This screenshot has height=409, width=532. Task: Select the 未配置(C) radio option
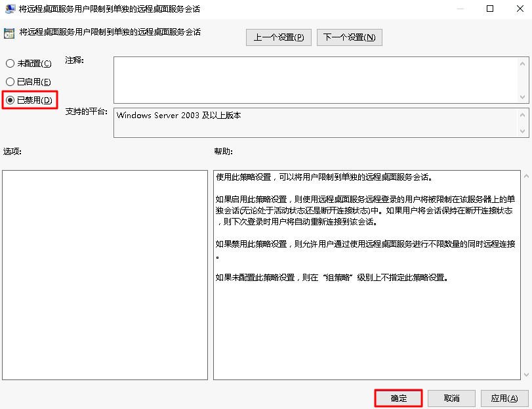[10, 64]
